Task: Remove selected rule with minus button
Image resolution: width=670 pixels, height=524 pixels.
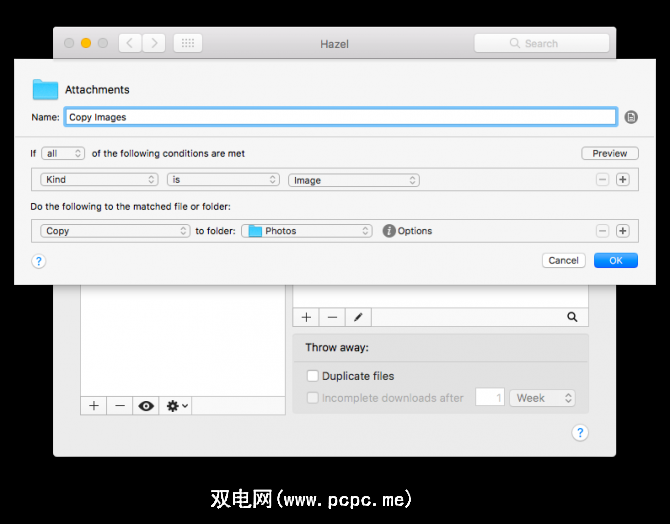Action: [x=332, y=317]
